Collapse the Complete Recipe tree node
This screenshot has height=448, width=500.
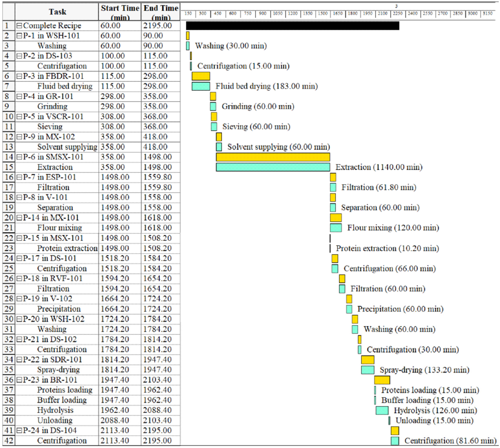19,26
